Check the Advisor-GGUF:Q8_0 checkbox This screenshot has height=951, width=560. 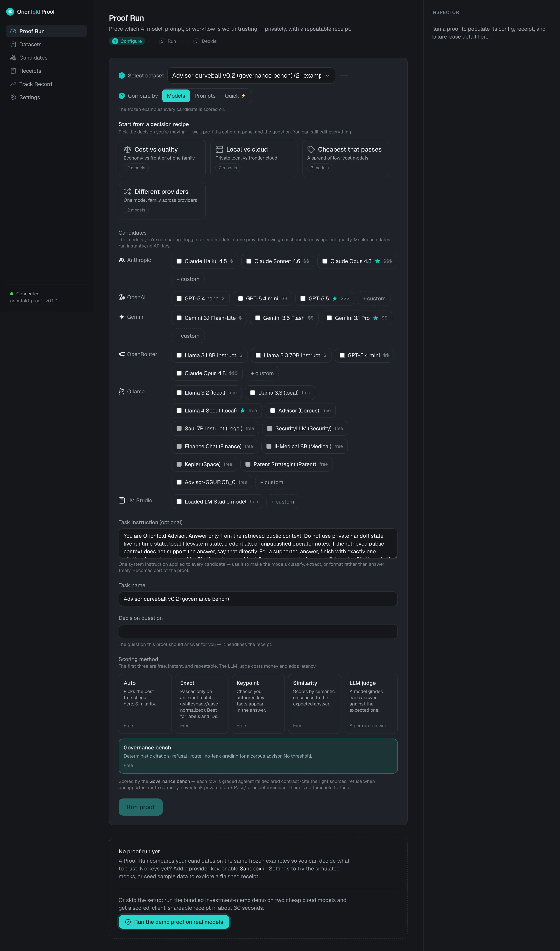(x=179, y=482)
